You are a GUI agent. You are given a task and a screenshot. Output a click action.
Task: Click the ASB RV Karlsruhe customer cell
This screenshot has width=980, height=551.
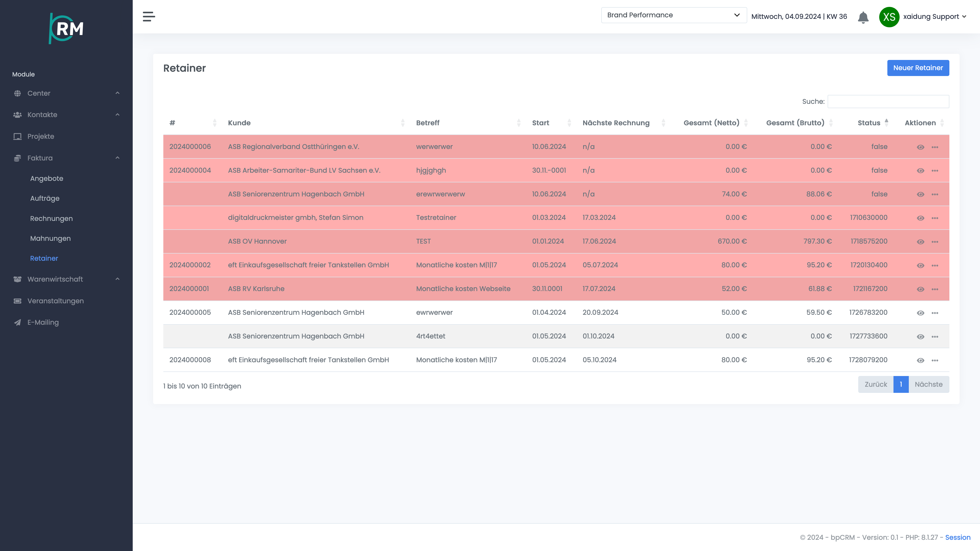(256, 289)
